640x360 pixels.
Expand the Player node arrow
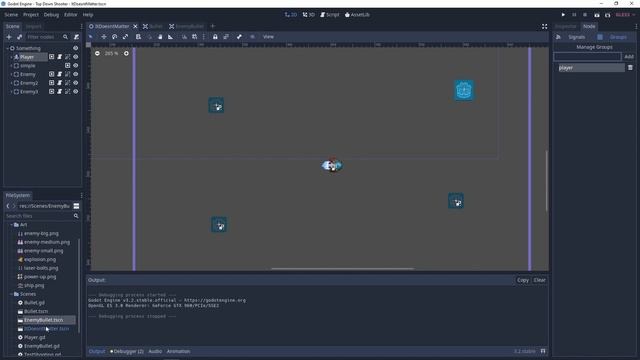11,57
